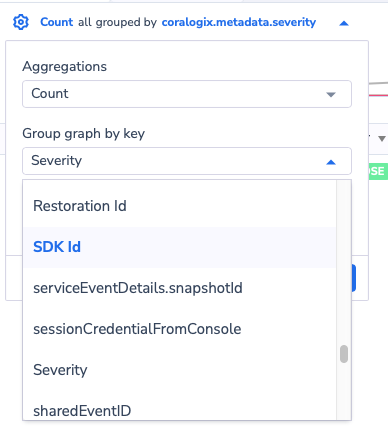Viewport: 388px width, 434px height.
Task: Collapse the graph settings panel with the blue up arrow
Action: click(344, 23)
